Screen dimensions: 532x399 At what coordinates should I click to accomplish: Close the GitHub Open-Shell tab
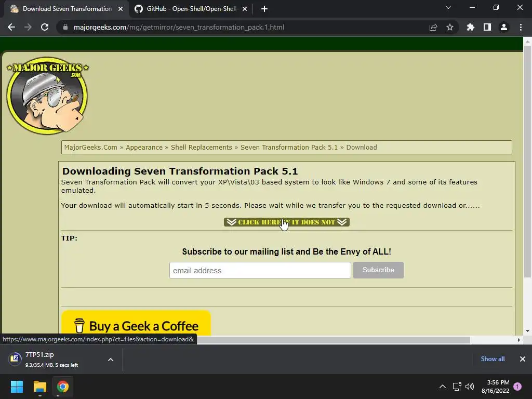[245, 9]
